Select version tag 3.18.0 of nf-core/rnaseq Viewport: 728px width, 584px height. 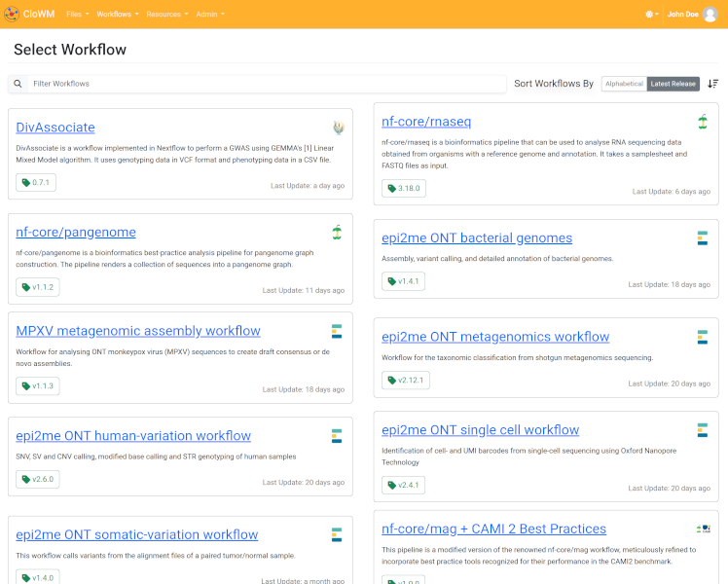pos(403,188)
